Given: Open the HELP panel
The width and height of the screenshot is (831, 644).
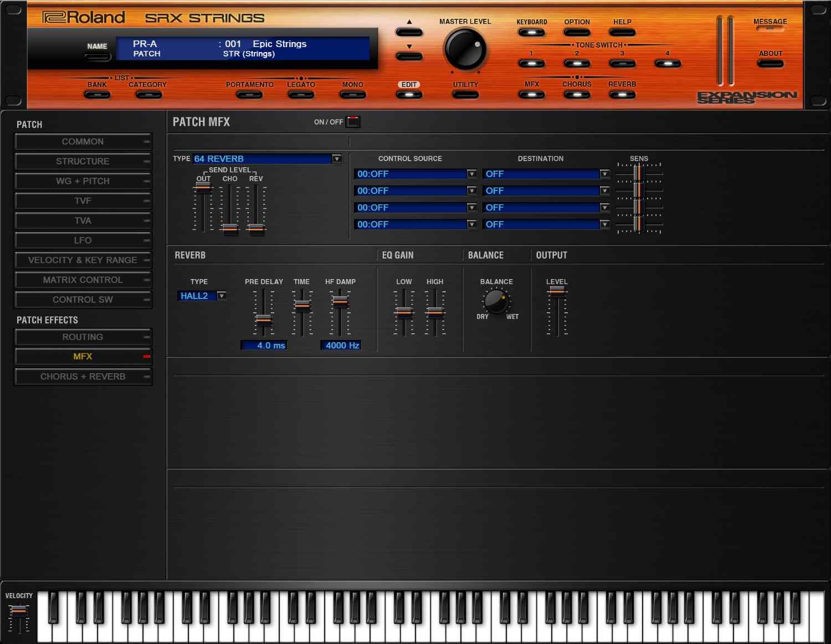Looking at the screenshot, I should point(622,32).
